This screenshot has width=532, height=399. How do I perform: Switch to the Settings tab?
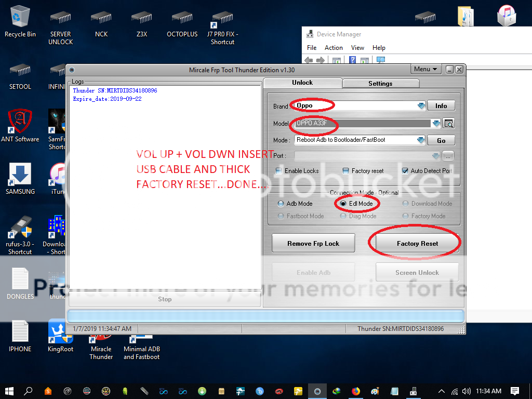pos(380,84)
